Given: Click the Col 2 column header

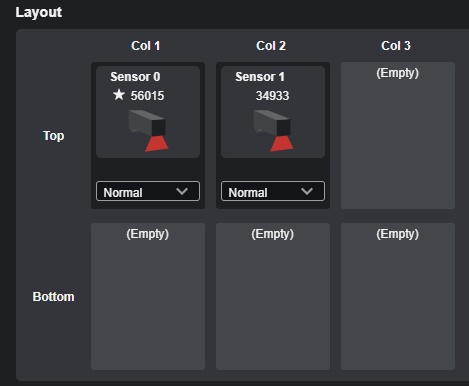Looking at the screenshot, I should pos(271,46).
